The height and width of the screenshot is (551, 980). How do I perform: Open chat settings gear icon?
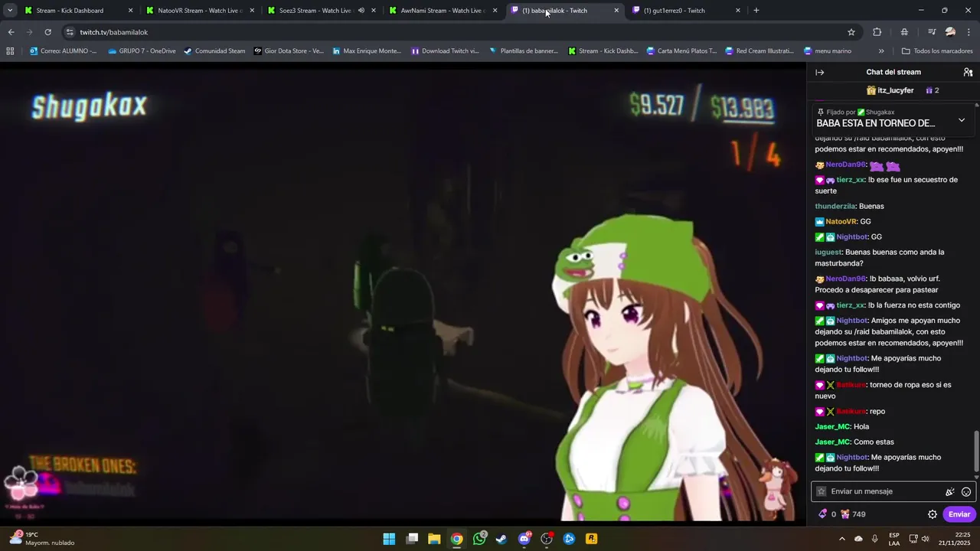coord(933,514)
